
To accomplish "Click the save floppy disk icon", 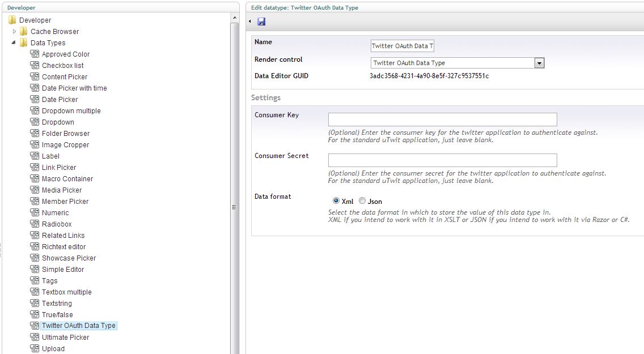I will [261, 22].
